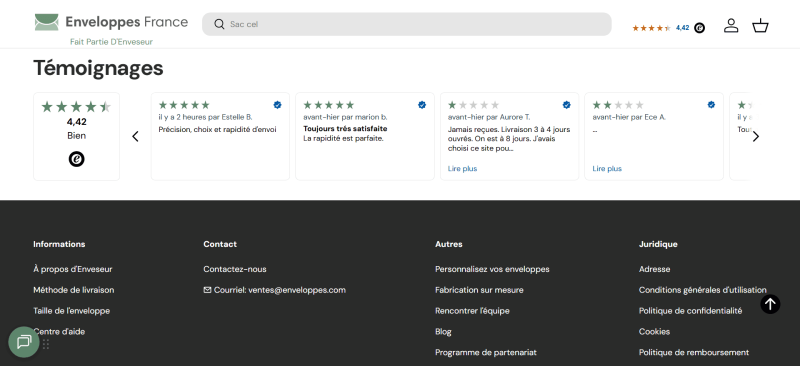The image size is (800, 366).
Task: Open Lire plus on Aurore T. review
Action: pyautogui.click(x=462, y=168)
